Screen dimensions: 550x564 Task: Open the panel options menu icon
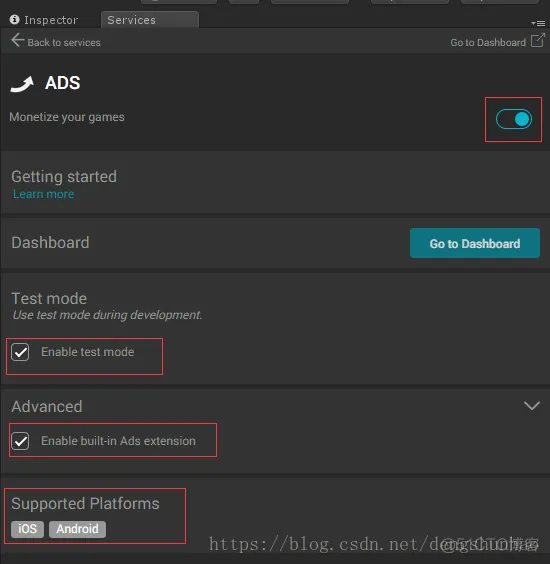(538, 23)
